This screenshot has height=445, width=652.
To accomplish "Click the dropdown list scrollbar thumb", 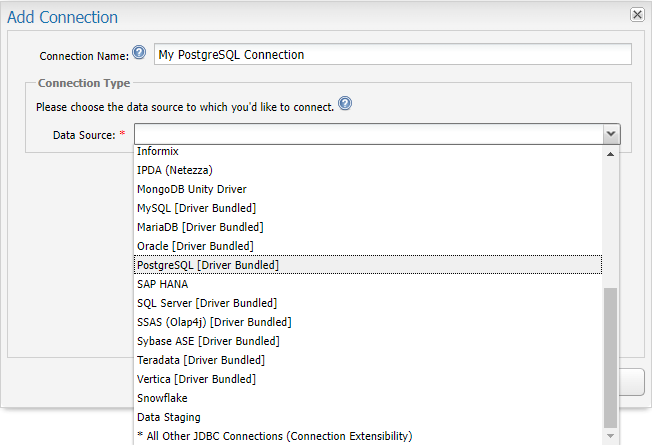I will pyautogui.click(x=610, y=358).
